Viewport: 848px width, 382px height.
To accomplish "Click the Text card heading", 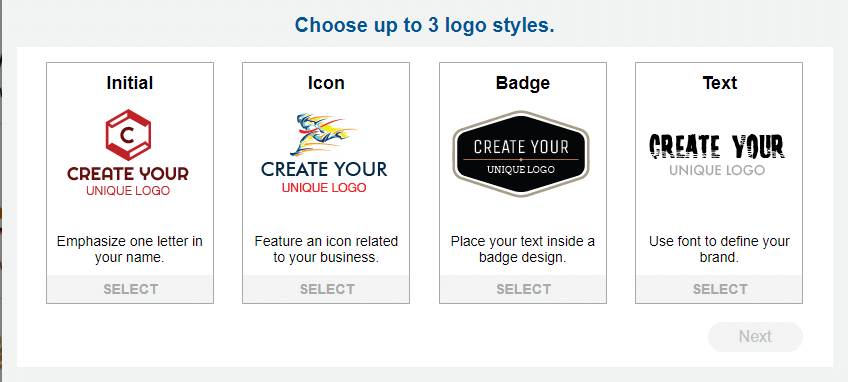I will click(720, 83).
